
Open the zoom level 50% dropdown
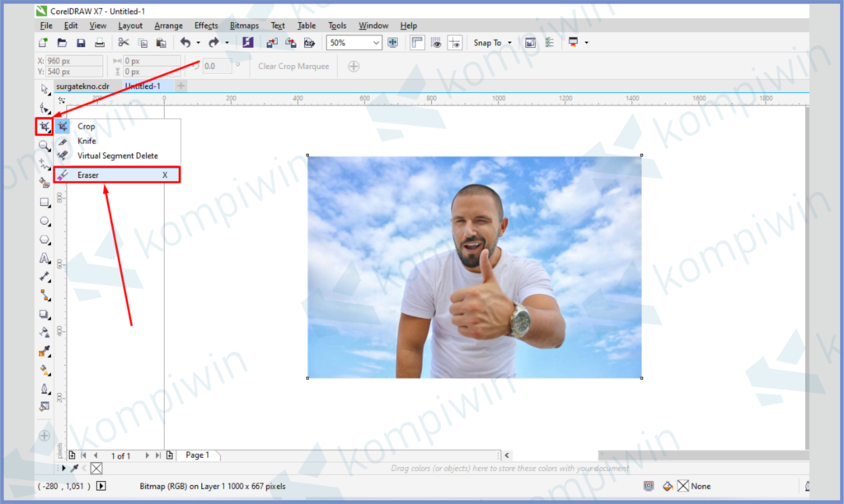pyautogui.click(x=377, y=43)
